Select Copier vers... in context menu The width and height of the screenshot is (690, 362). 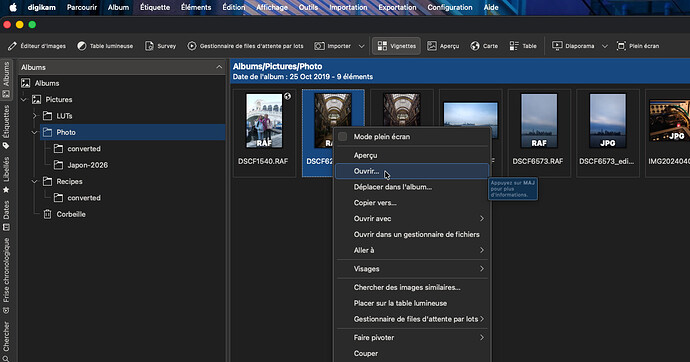click(x=413, y=203)
